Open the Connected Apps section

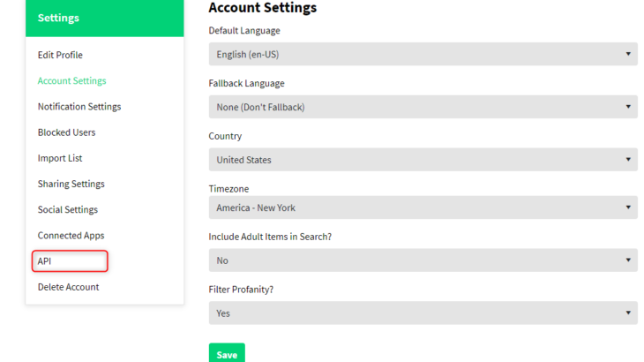(x=71, y=236)
